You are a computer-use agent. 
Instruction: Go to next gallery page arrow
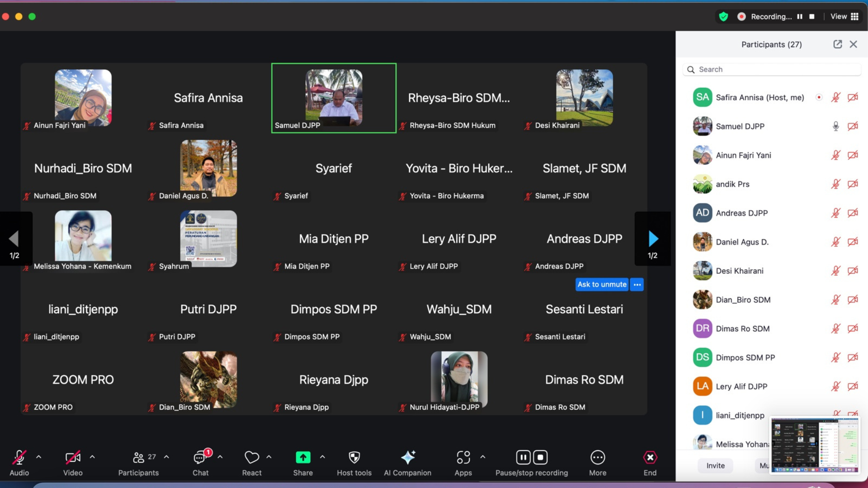point(653,239)
